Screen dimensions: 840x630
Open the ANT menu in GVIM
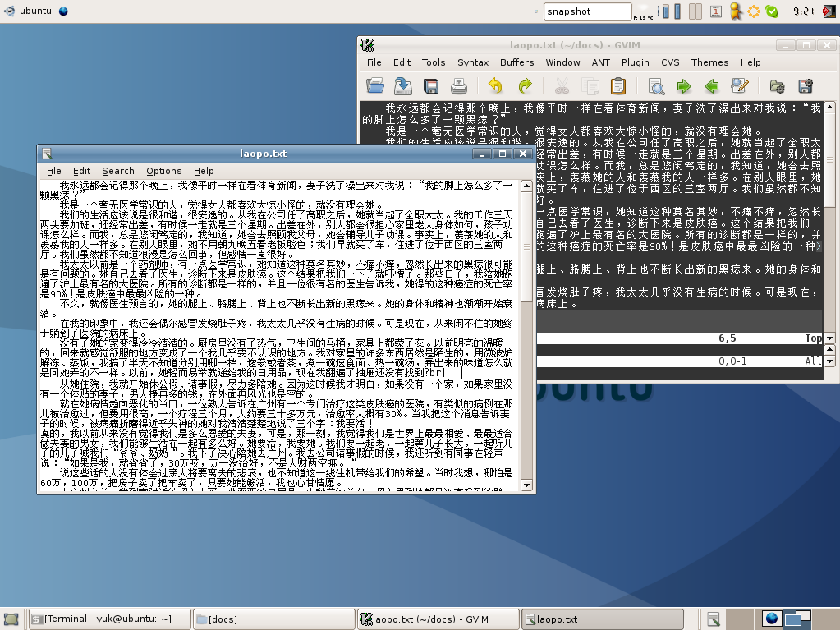pyautogui.click(x=600, y=62)
